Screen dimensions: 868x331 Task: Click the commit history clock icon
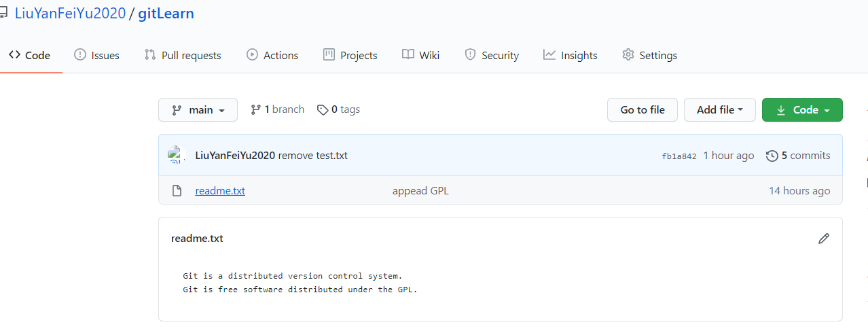coord(772,156)
